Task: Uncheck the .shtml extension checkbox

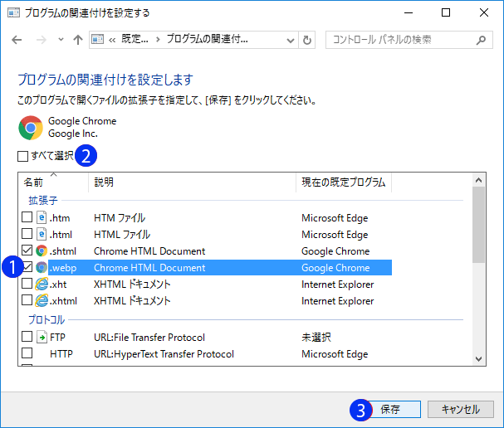Action: [x=27, y=250]
